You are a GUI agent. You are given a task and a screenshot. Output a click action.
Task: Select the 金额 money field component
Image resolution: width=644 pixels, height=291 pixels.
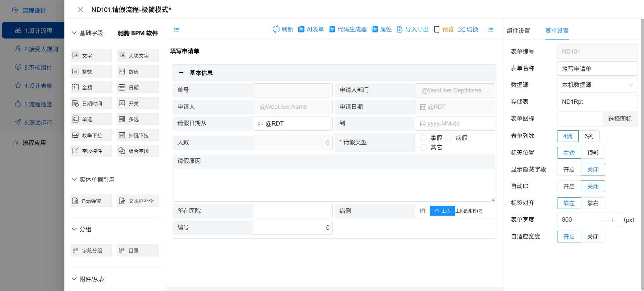(91, 87)
